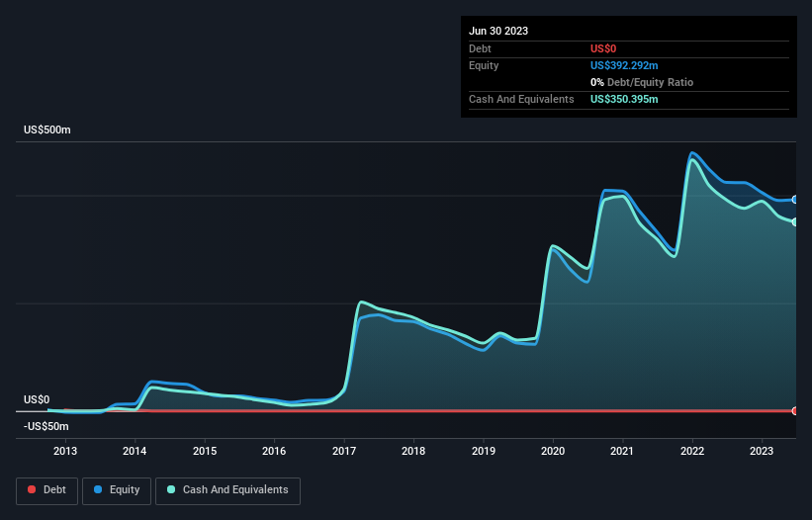Click the 2014 x-axis label
The width and height of the screenshot is (812, 520).
tap(135, 451)
